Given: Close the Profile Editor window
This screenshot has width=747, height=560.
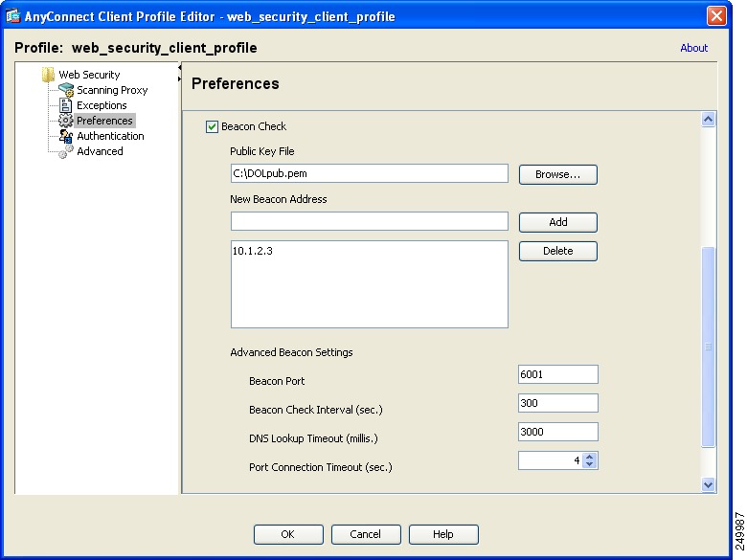Looking at the screenshot, I should 716,16.
